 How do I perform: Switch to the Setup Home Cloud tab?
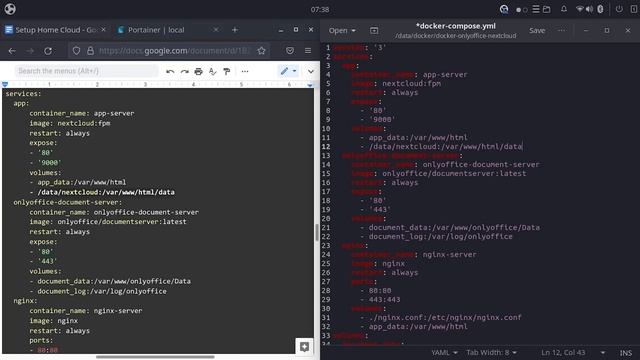56,30
